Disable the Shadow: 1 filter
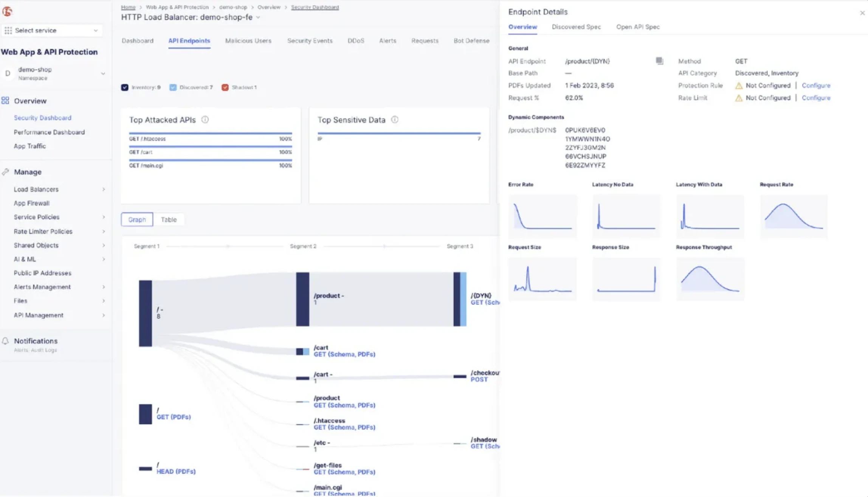Screen dimensions: 868x497 [x=225, y=87]
